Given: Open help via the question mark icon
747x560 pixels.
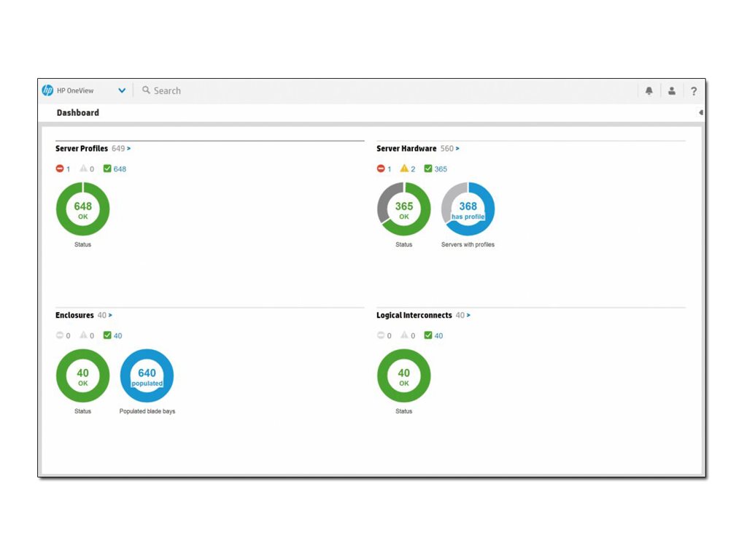Looking at the screenshot, I should pos(693,90).
